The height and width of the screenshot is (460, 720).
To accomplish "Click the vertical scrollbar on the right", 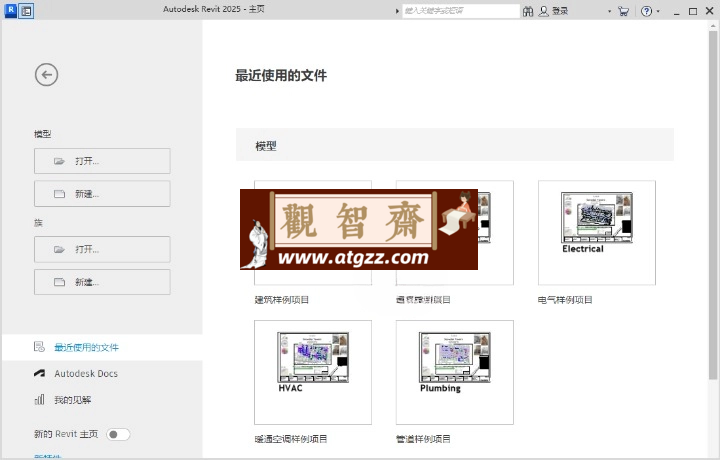I will (713, 204).
